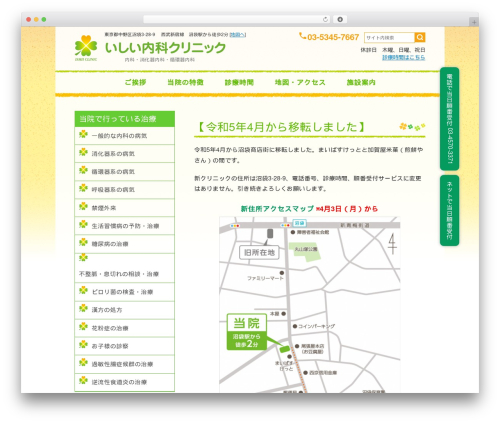The width and height of the screenshot is (500, 423).
Task: Open 生活習慣病の予防・治療 in the sidebar
Action: [124, 226]
